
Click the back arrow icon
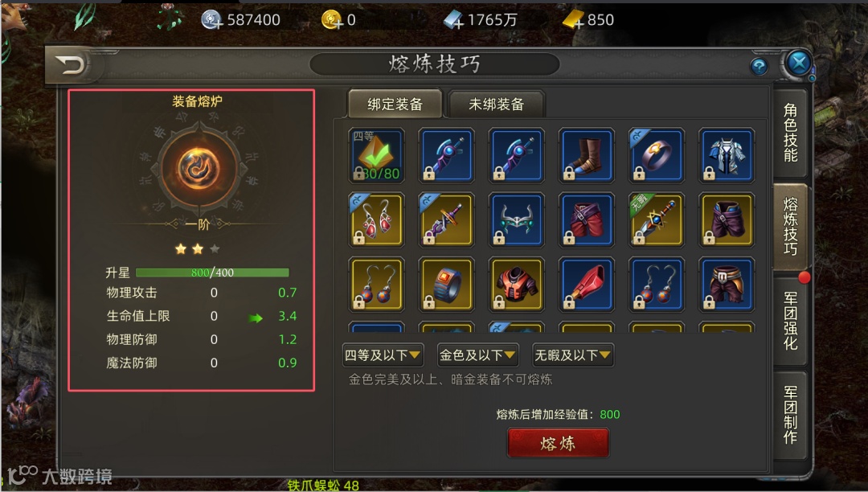71,65
